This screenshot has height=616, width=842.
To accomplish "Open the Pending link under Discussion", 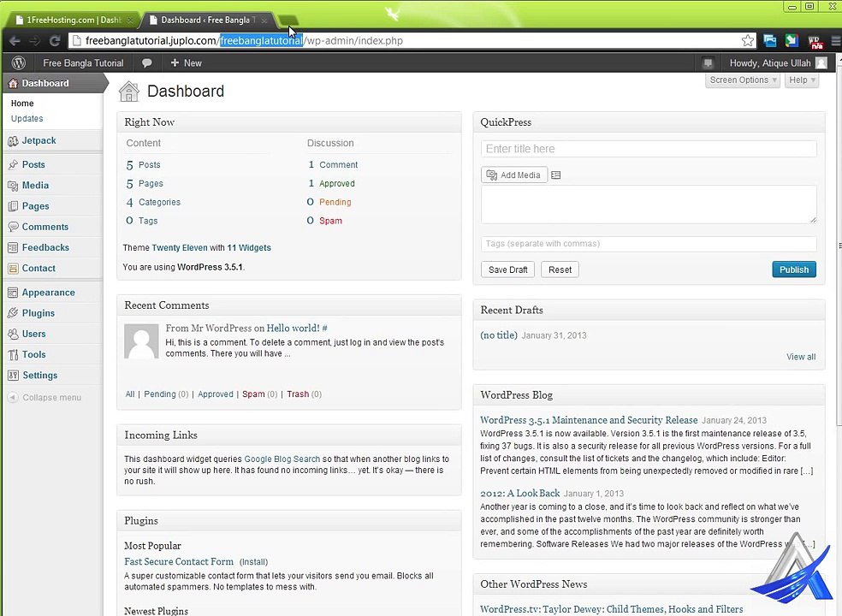I will (x=335, y=202).
